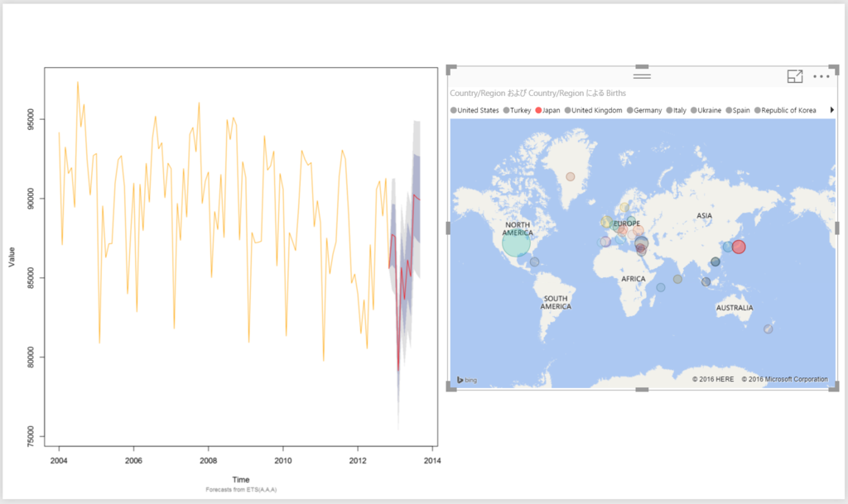Select the highlighted Japan legend item
This screenshot has height=504, width=848.
coord(548,110)
